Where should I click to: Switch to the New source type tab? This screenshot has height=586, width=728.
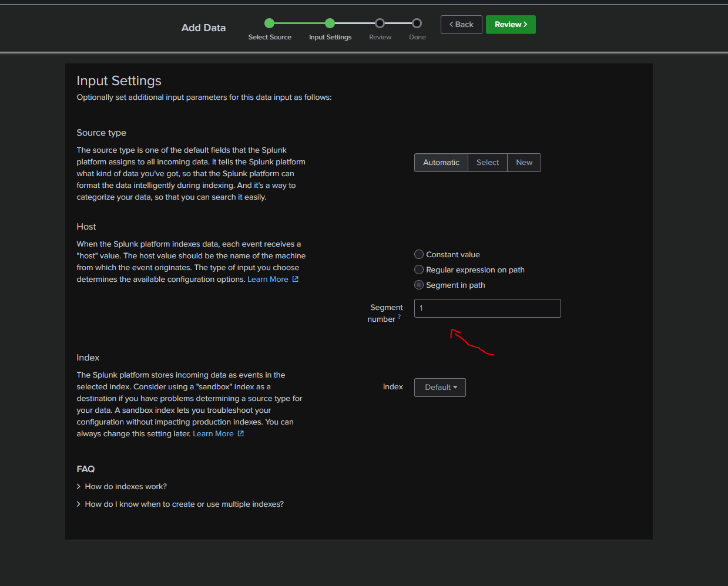(x=524, y=162)
